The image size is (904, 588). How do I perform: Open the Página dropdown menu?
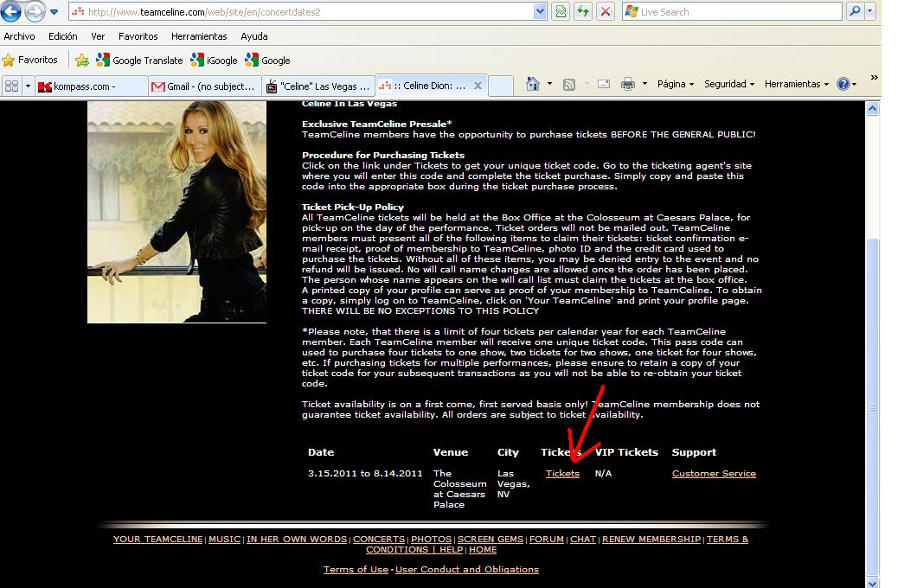click(676, 84)
